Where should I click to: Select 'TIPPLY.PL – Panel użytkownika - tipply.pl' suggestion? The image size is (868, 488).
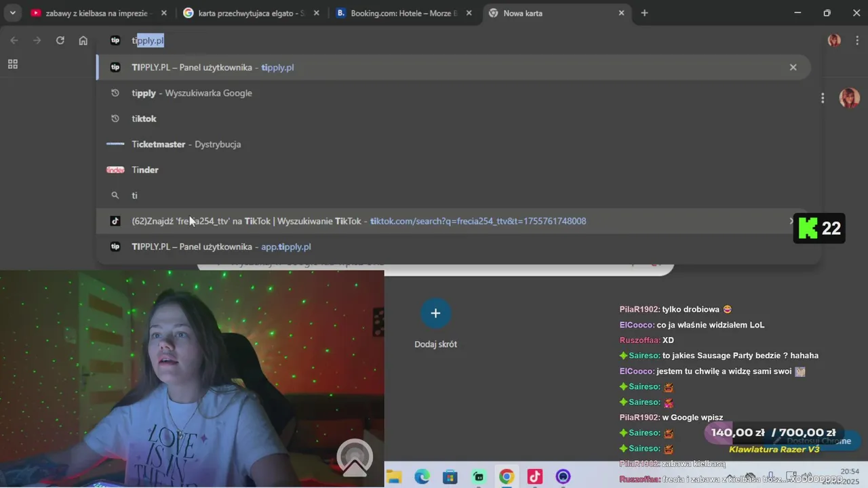coord(453,67)
